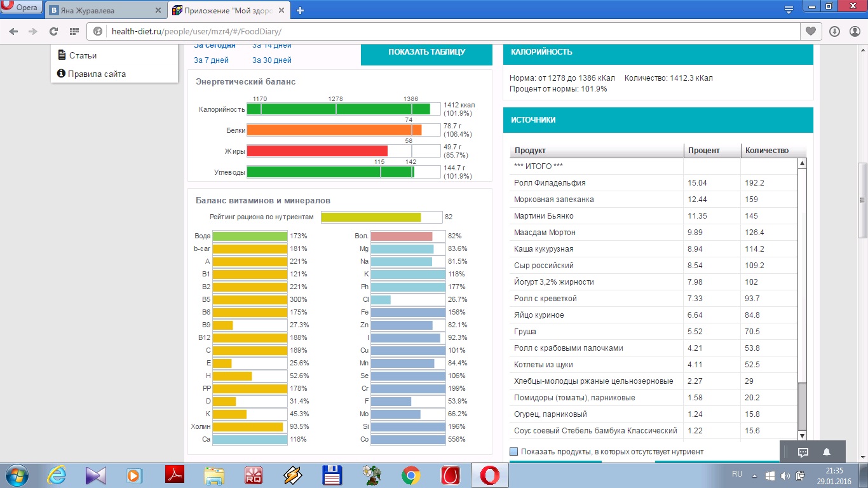Open the downloads icon in browser toolbar
The height and width of the screenshot is (488, 868).
click(834, 31)
